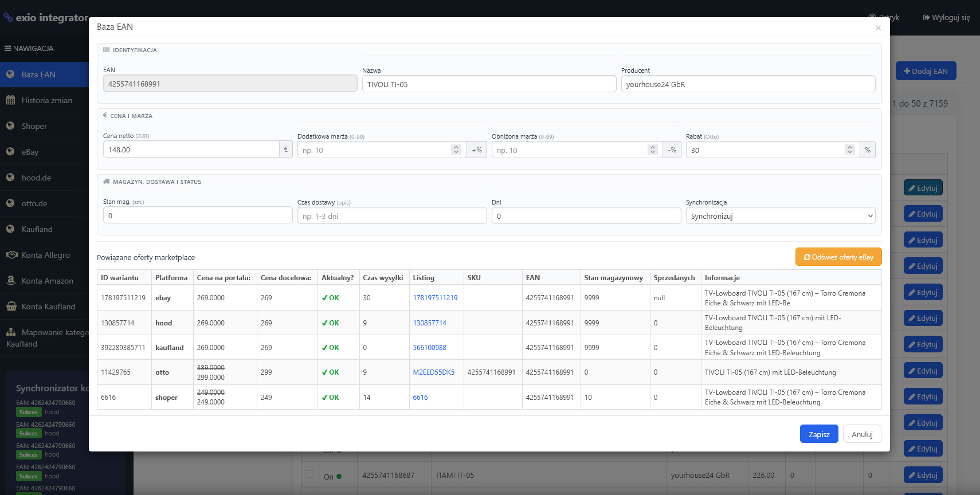Open the Baza EAN sidebar item

click(x=44, y=74)
